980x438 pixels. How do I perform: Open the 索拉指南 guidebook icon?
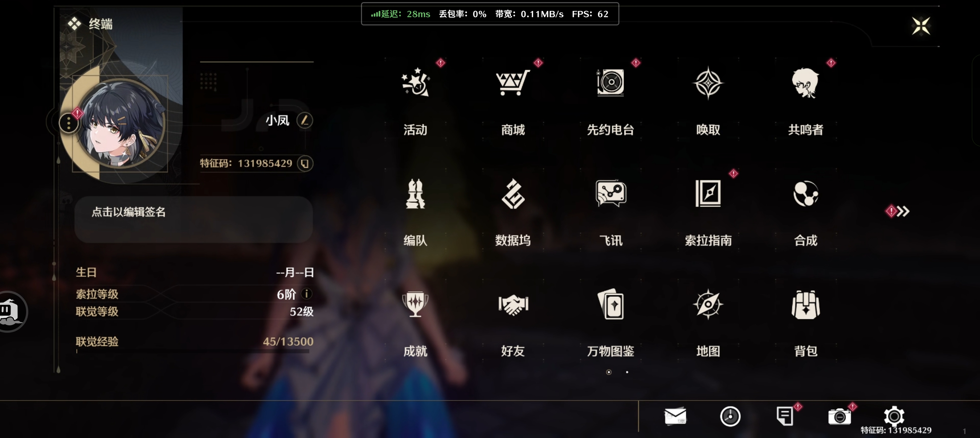coord(708,194)
